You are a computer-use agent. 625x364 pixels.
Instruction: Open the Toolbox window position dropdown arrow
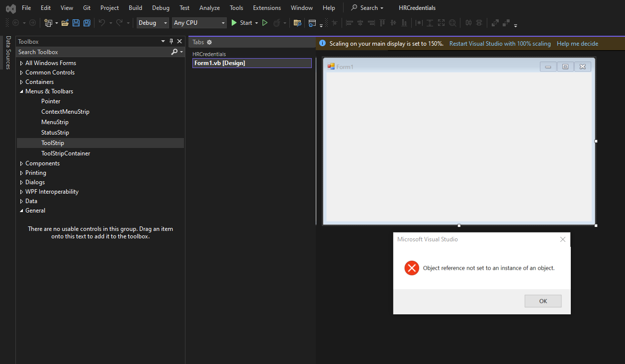tap(163, 42)
